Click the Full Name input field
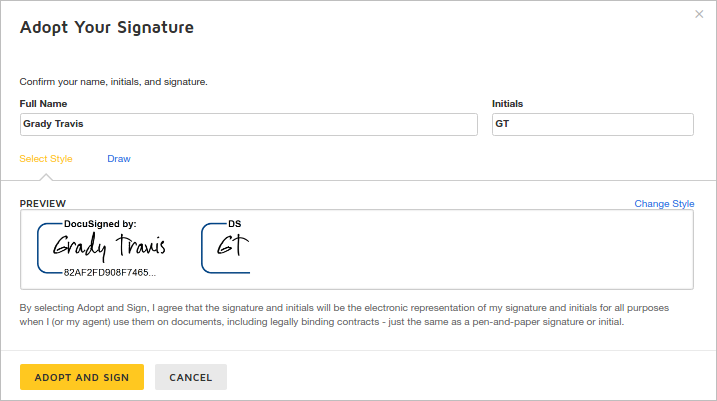Image resolution: width=717 pixels, height=401 pixels. pos(248,124)
